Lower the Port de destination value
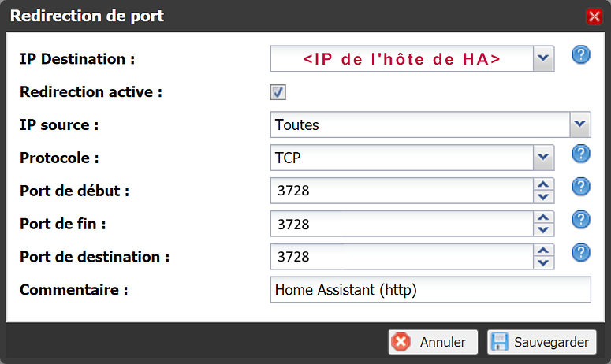 (x=543, y=262)
